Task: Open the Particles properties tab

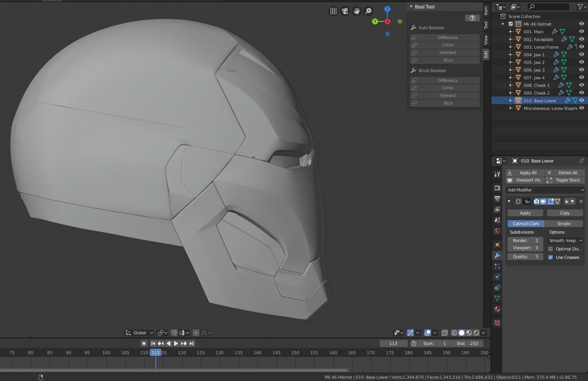Action: pyautogui.click(x=497, y=266)
